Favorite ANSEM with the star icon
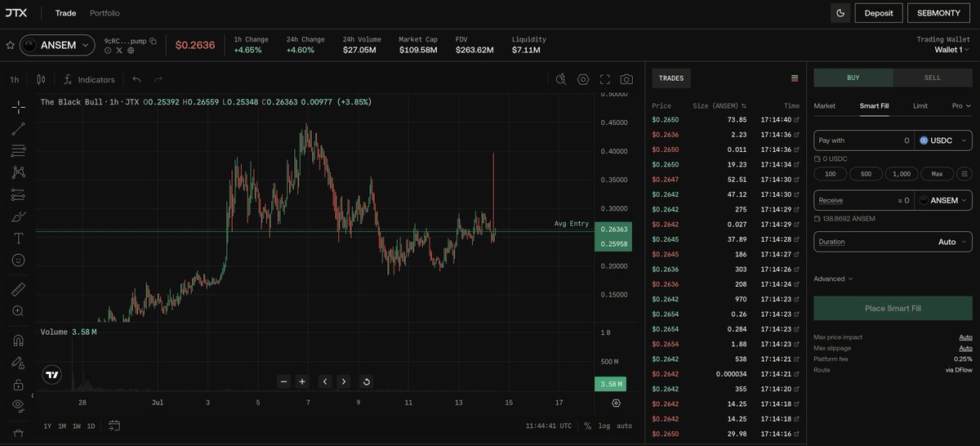Image resolution: width=980 pixels, height=446 pixels. (x=10, y=45)
